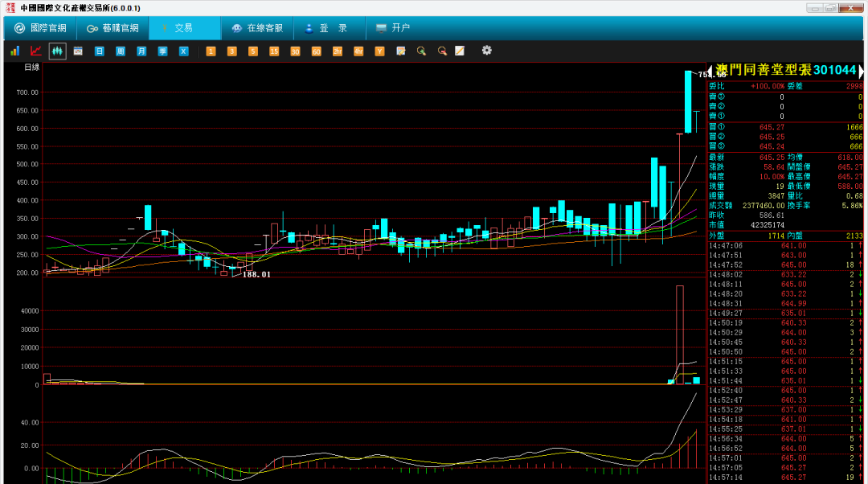Select the 3-minute interval icon
This screenshot has width=868, height=484.
(x=232, y=51)
